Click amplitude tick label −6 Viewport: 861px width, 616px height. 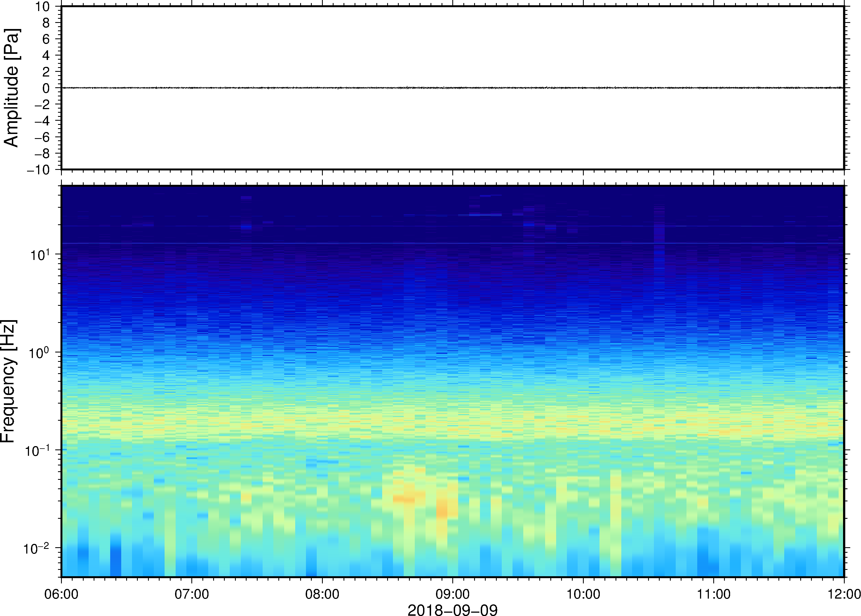(43, 137)
